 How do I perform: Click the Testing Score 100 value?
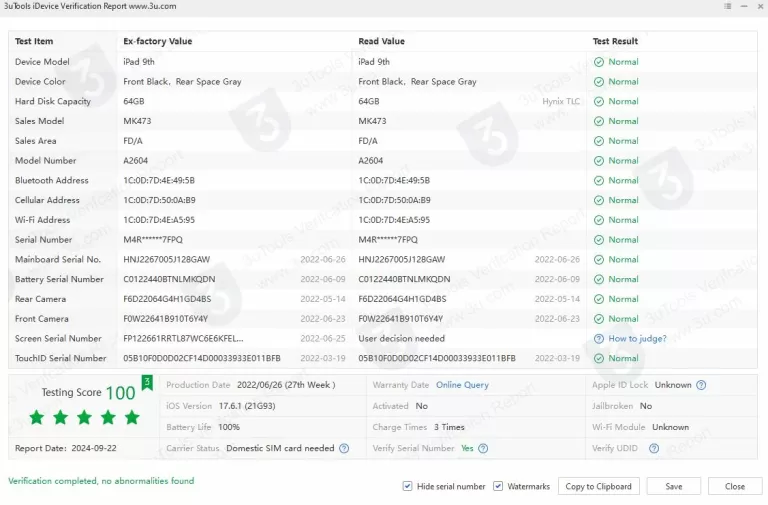(x=120, y=393)
